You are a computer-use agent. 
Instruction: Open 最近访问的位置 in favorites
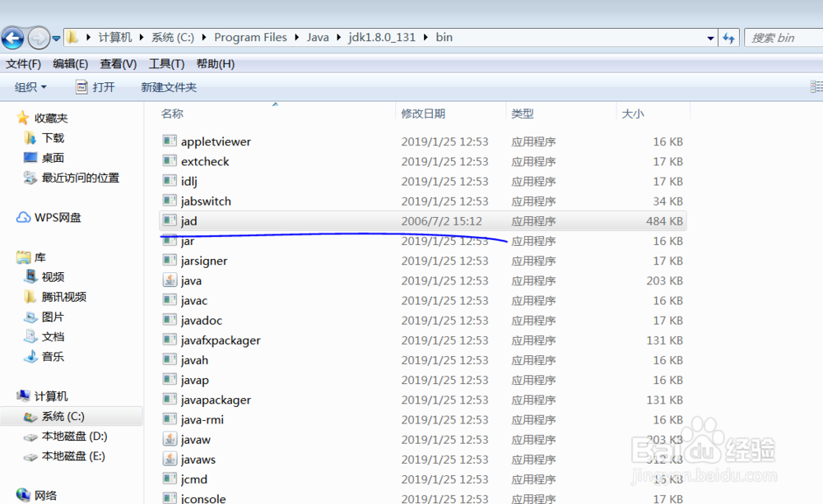point(72,178)
